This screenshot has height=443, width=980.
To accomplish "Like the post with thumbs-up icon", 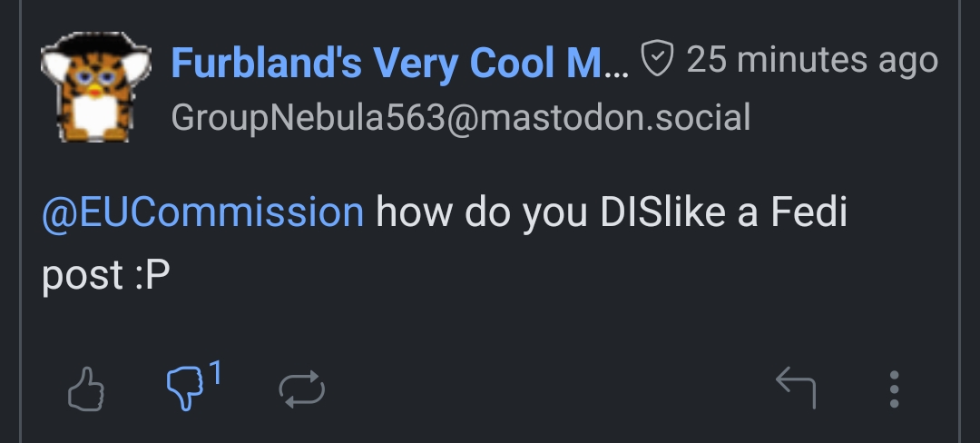I will (87, 390).
